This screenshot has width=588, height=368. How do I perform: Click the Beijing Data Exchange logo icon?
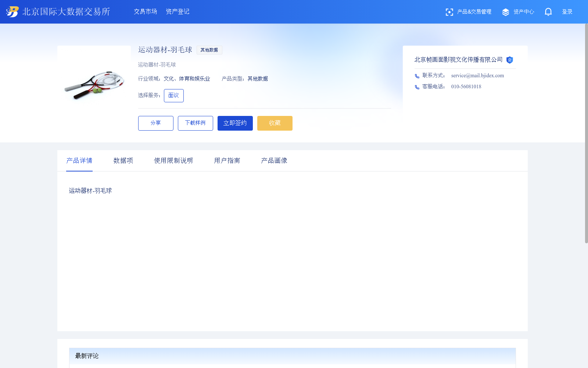tap(12, 12)
